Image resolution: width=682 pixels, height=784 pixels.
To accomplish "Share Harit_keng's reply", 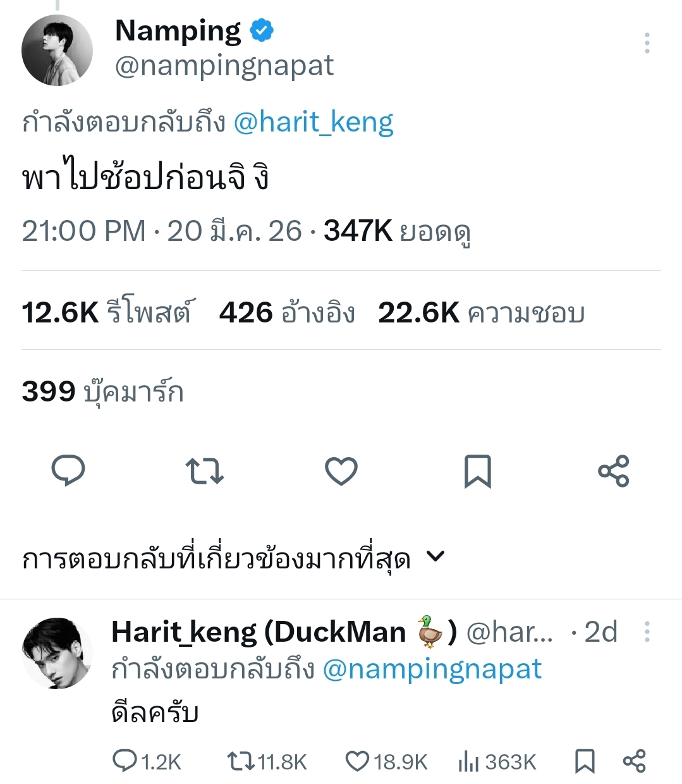I will [x=634, y=761].
